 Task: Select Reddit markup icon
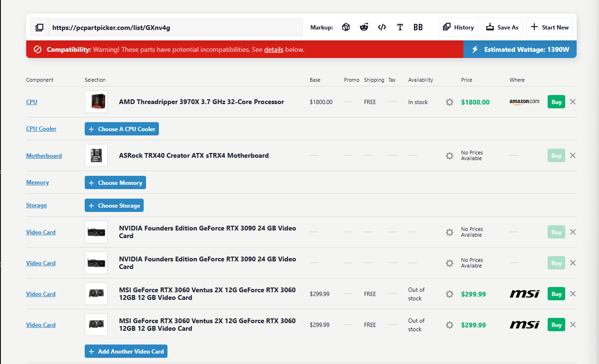[x=364, y=28]
